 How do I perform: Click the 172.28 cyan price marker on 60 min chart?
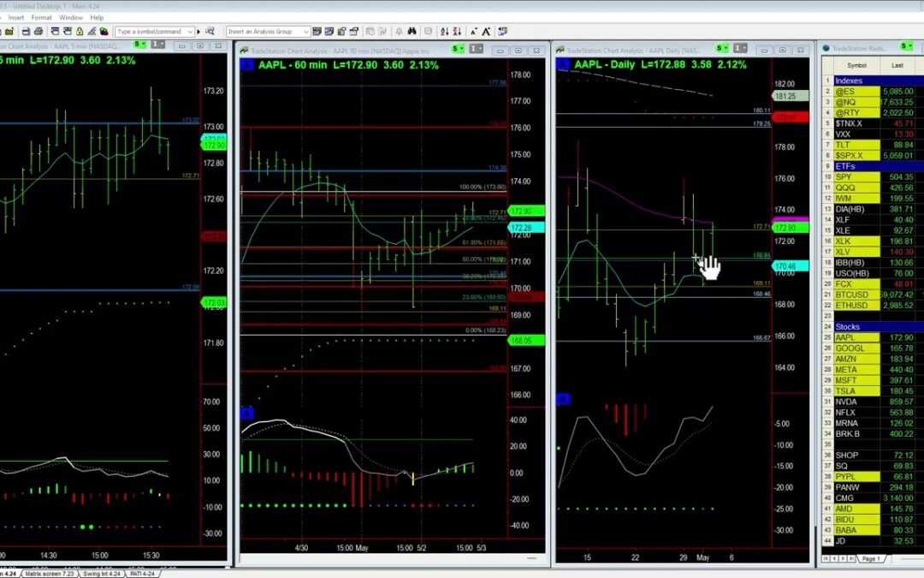tap(525, 228)
